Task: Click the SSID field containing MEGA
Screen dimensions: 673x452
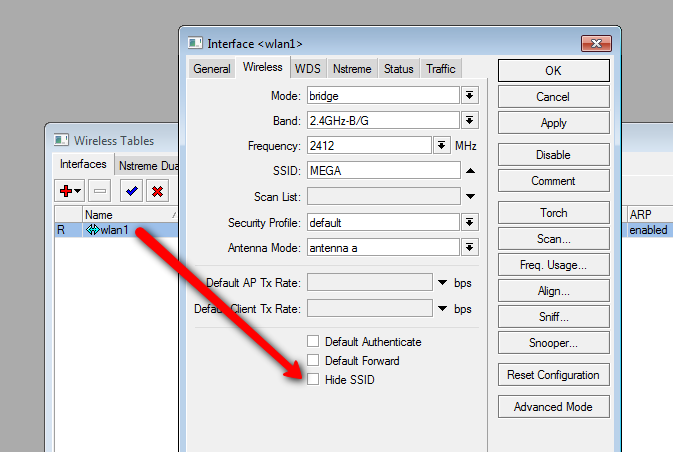Action: point(384,171)
